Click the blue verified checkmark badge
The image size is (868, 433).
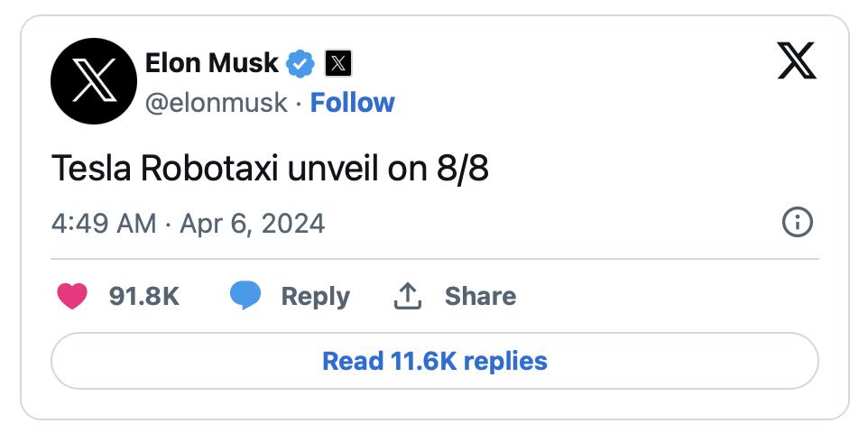301,63
